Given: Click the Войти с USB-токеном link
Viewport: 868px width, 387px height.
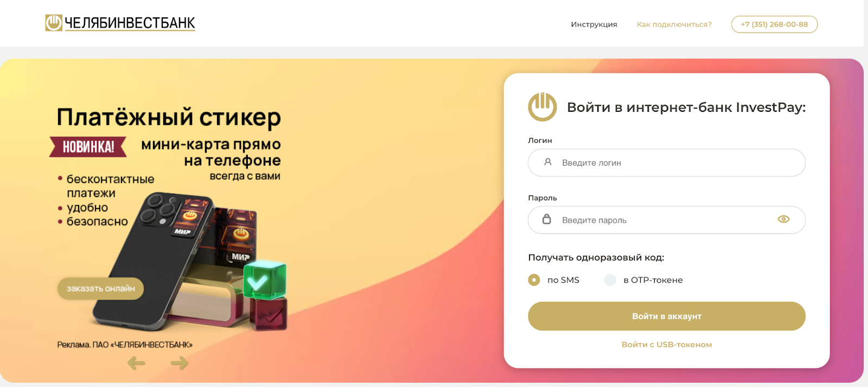Looking at the screenshot, I should [x=667, y=345].
